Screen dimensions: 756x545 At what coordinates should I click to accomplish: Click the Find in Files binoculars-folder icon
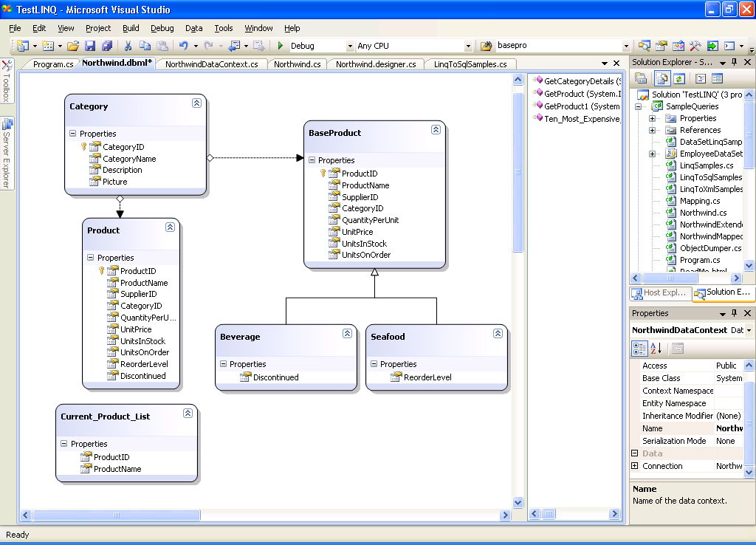point(486,46)
